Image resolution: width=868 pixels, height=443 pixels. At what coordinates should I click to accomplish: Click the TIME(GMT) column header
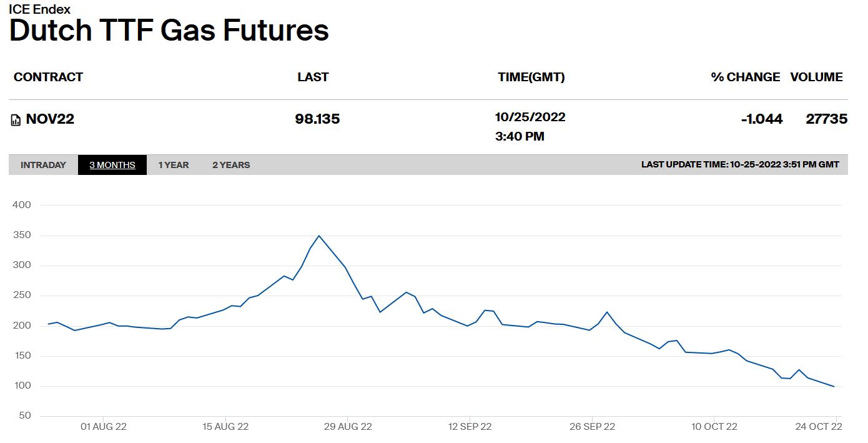531,77
